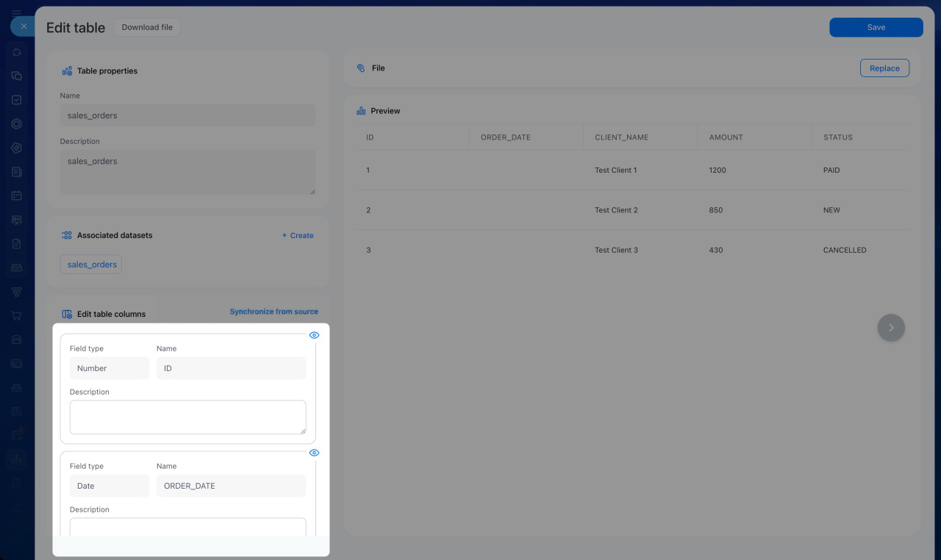Open the BI analytics chart sidebar icon

(17, 459)
